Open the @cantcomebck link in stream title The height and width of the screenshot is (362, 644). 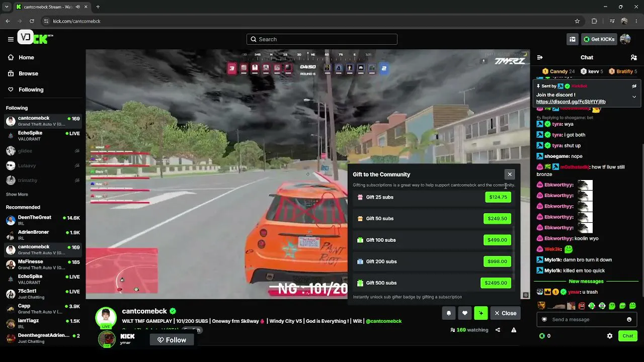(x=383, y=321)
